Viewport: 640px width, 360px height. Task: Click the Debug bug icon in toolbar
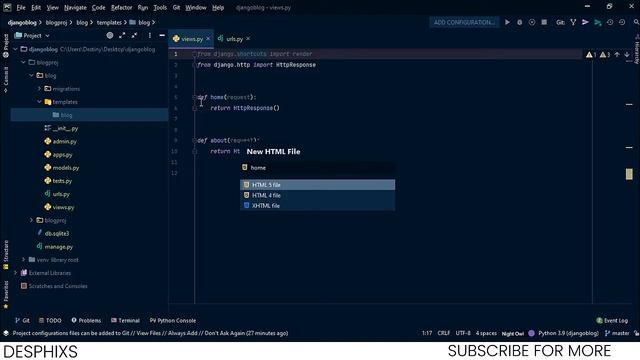(x=520, y=22)
